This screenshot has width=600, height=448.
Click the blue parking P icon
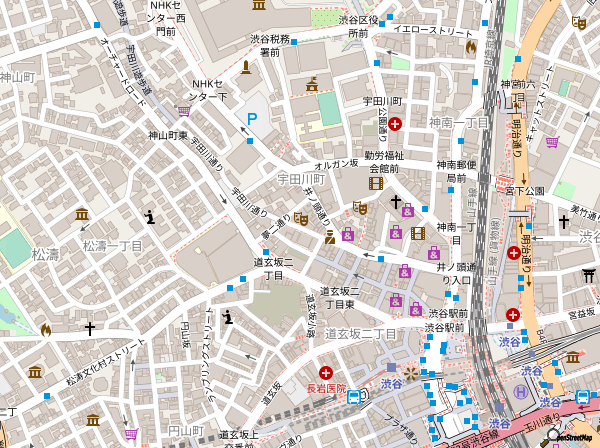[x=252, y=119]
